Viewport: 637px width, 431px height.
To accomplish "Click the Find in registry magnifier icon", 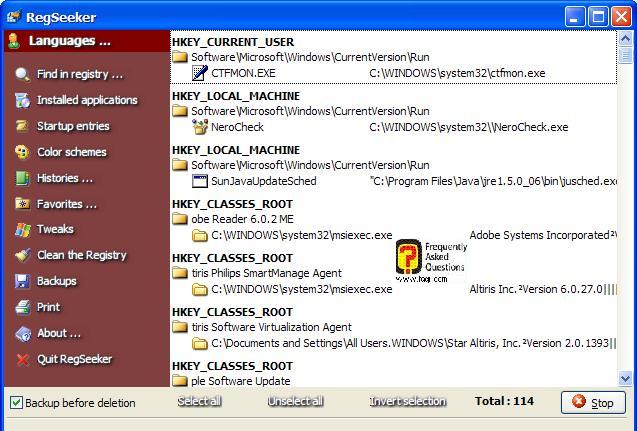I will (x=22, y=74).
